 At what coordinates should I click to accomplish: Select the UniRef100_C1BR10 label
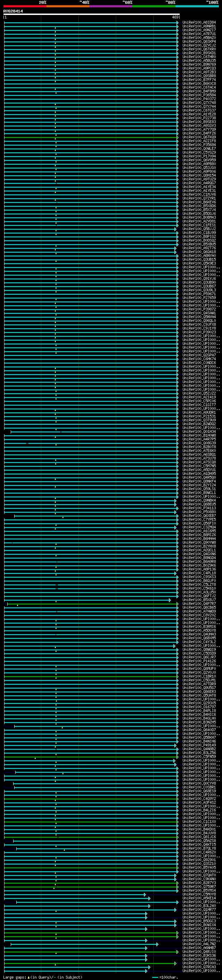pyautogui.click(x=199, y=677)
